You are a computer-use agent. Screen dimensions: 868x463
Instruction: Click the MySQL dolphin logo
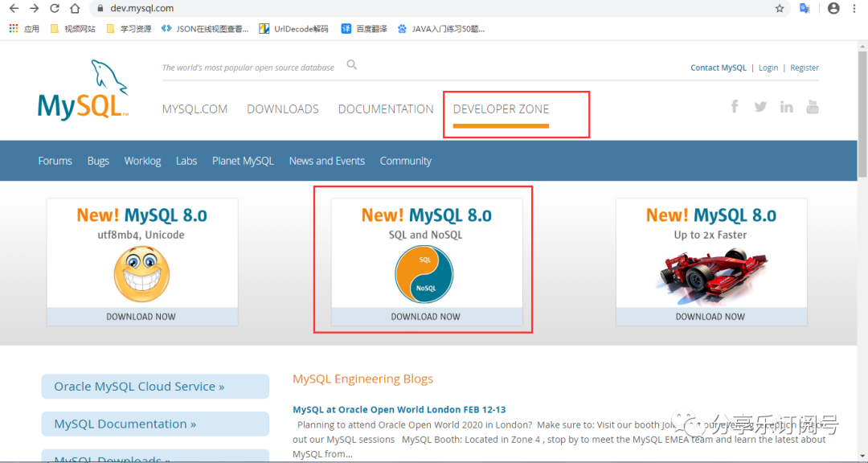tap(83, 90)
